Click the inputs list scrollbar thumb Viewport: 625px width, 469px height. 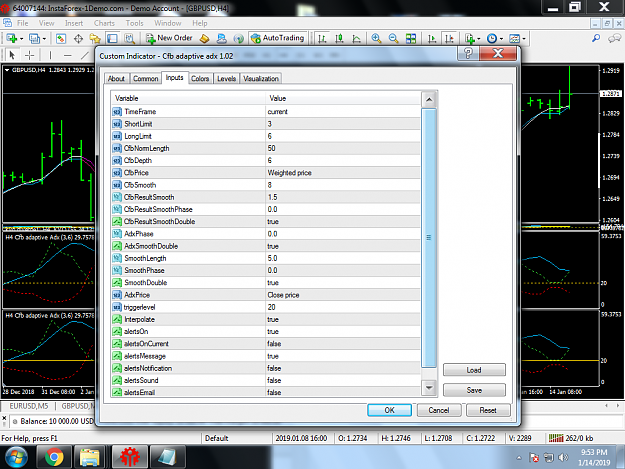429,237
